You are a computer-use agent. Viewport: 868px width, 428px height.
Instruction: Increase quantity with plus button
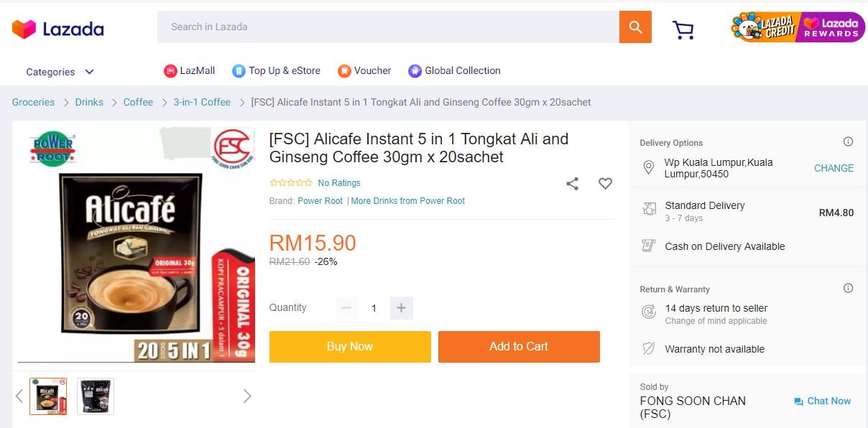pos(401,308)
